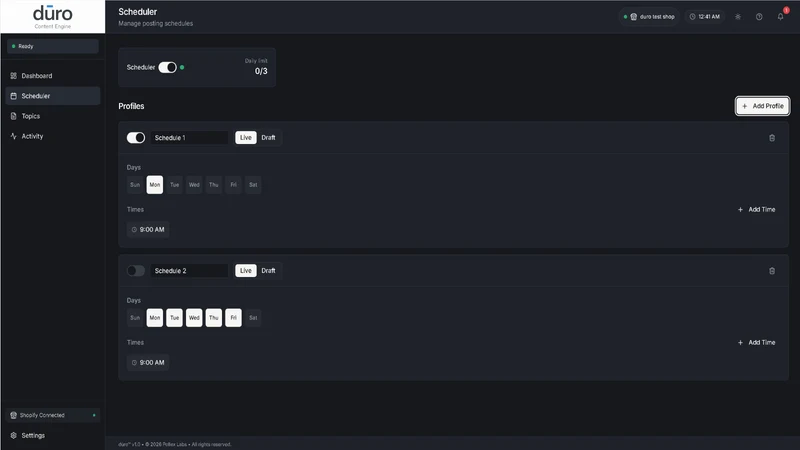Select Scheduler in the sidebar
Viewport: 800px width, 450px height.
(53, 96)
